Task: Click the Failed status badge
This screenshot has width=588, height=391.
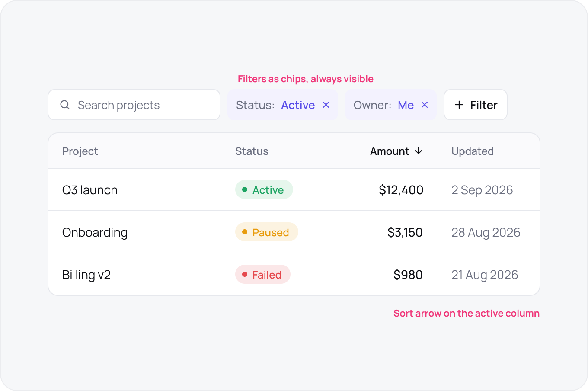Action: pyautogui.click(x=263, y=274)
